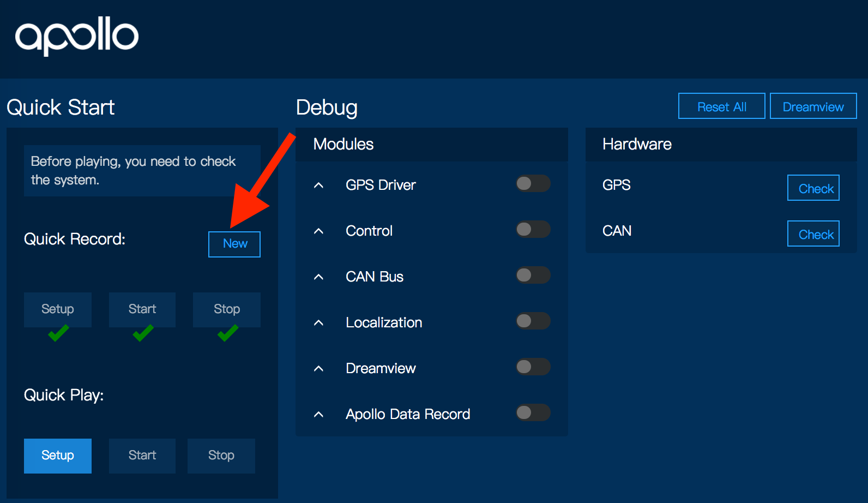868x503 pixels.
Task: Click the Reset All button
Action: click(722, 106)
